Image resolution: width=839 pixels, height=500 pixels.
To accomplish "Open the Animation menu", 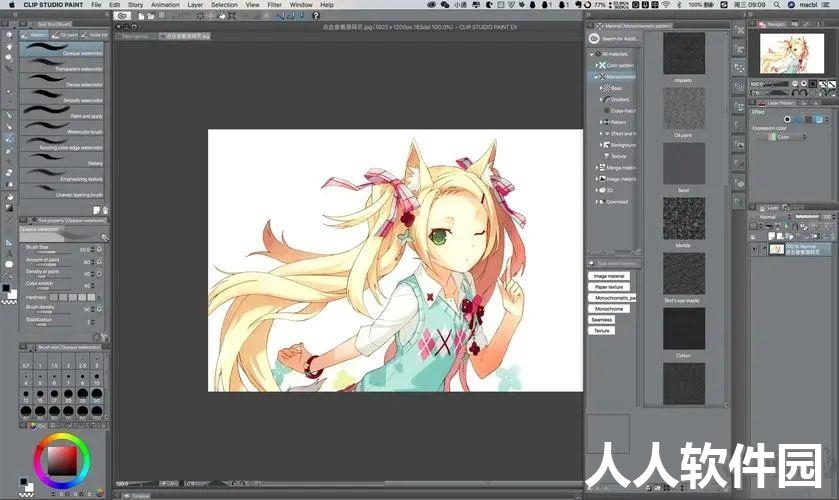I will click(165, 4).
